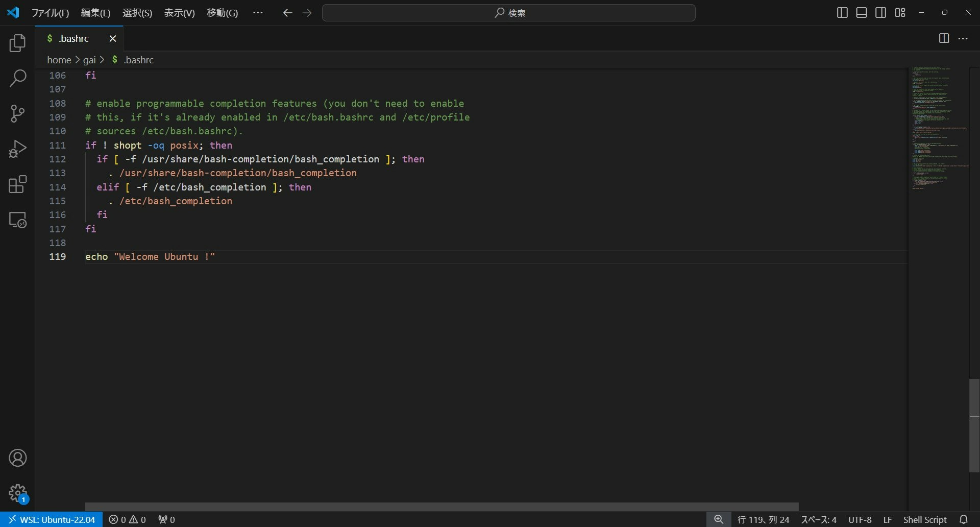Click the horizontal scrollbar thumb
Screen dimensions: 980x527
442,507
